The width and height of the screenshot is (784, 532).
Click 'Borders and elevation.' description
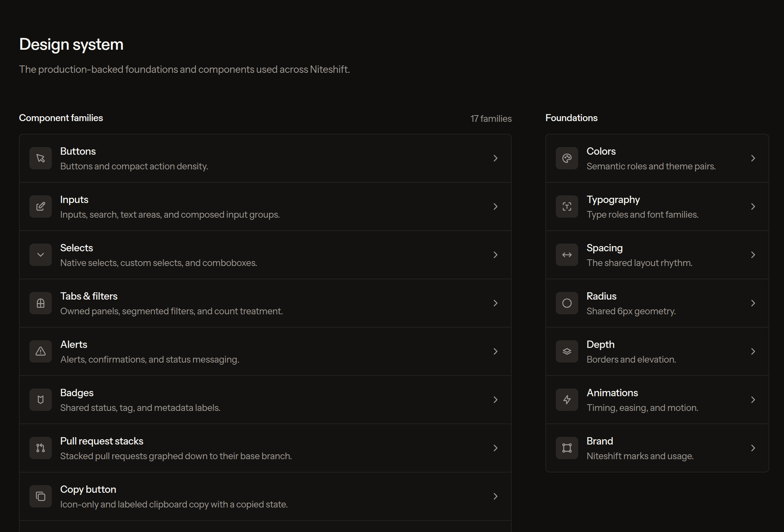pyautogui.click(x=631, y=359)
